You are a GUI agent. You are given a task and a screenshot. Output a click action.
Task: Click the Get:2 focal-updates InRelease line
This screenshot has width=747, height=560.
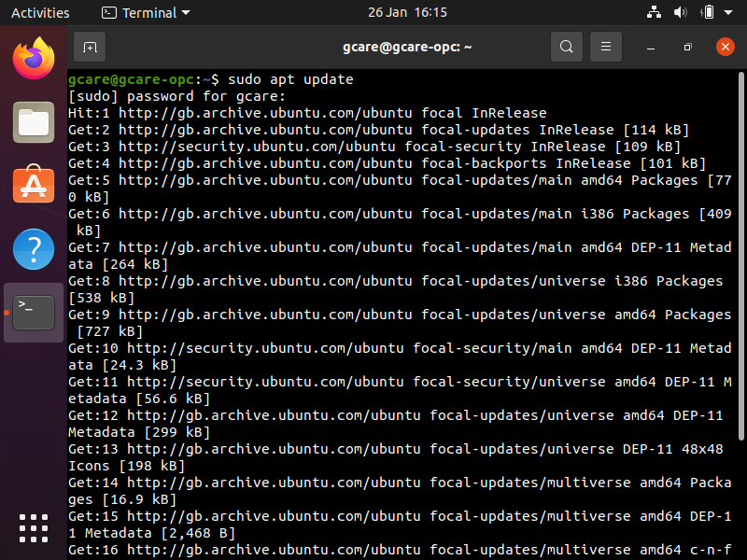coord(379,130)
